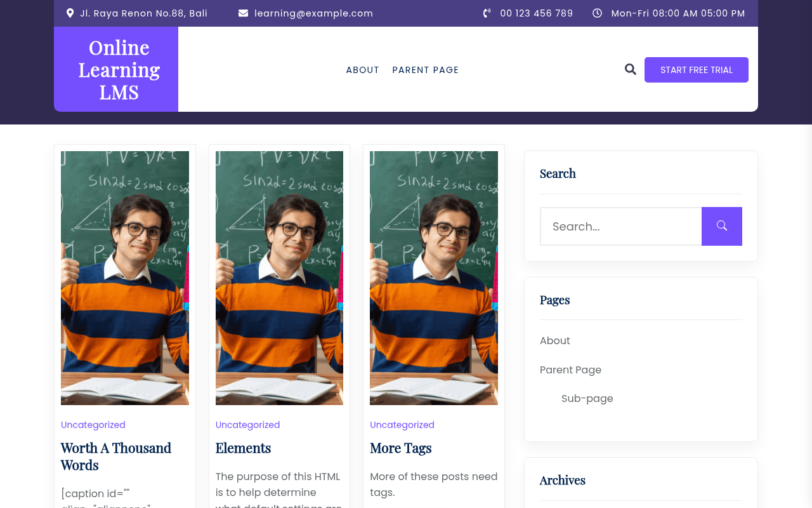Open the Sub-page link
This screenshot has width=812, height=508.
(x=587, y=399)
